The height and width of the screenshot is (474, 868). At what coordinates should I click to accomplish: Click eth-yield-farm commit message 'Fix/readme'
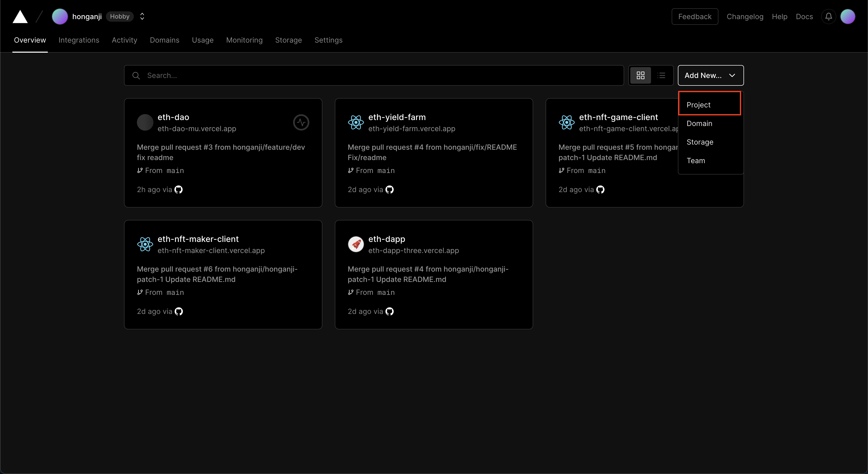(367, 157)
